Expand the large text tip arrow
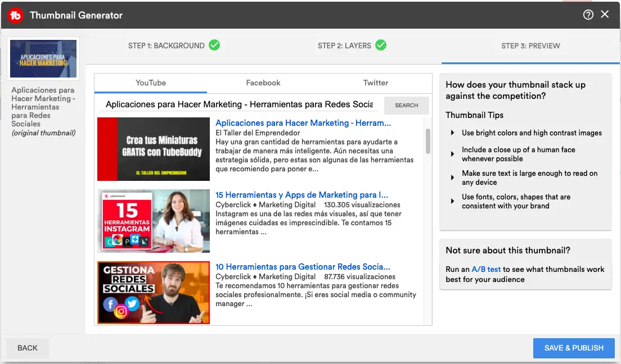 point(452,178)
